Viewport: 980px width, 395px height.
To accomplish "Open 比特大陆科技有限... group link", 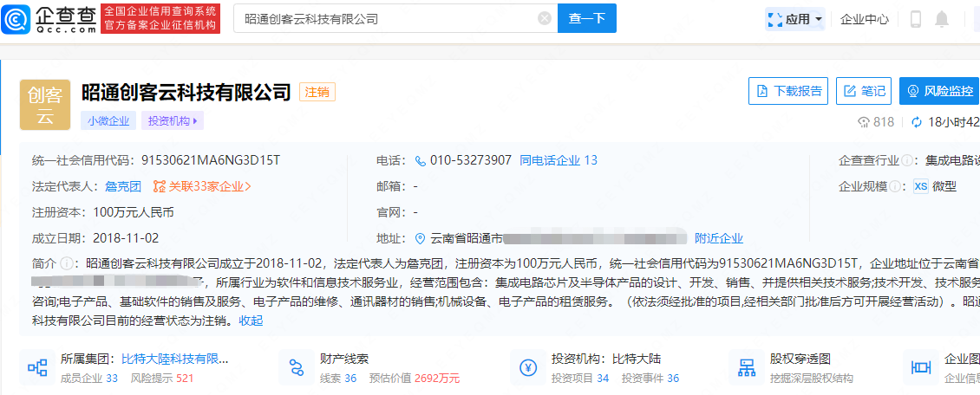I will point(174,359).
